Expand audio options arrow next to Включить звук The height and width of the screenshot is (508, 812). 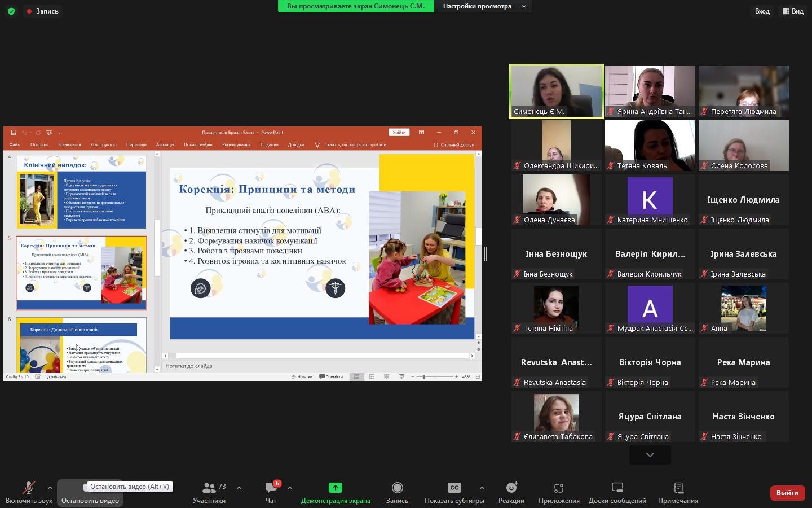[x=50, y=488]
